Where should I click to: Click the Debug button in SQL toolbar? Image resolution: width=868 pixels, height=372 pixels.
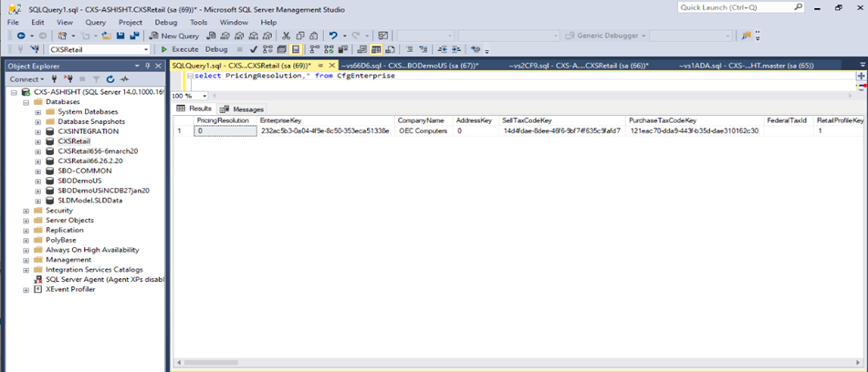[x=216, y=49]
